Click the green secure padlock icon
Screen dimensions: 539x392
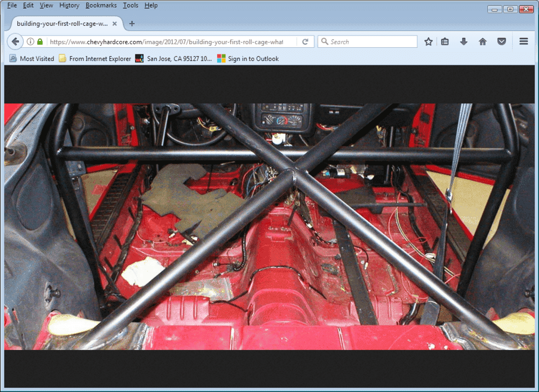[x=40, y=41]
